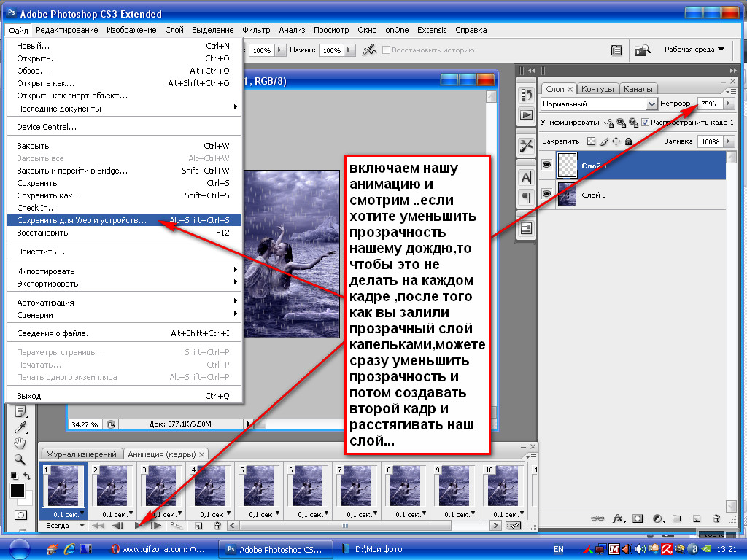The image size is (747, 560).
Task: Select the Notes tool in the toolbox
Action: 20,411
